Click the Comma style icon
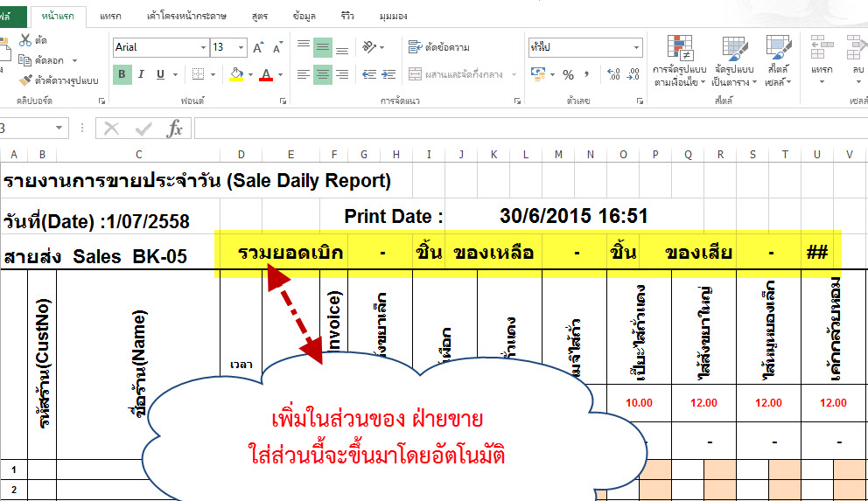868x501 pixels. point(585,74)
